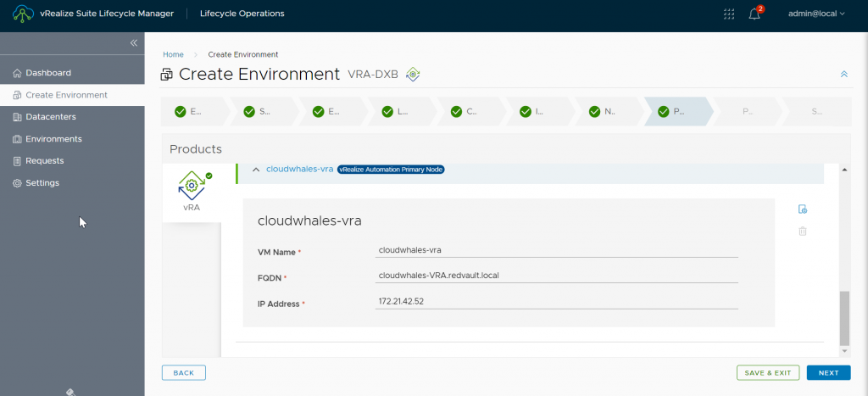The image size is (868, 396).
Task: Click the Create Environment breadcrumb text
Action: (243, 55)
